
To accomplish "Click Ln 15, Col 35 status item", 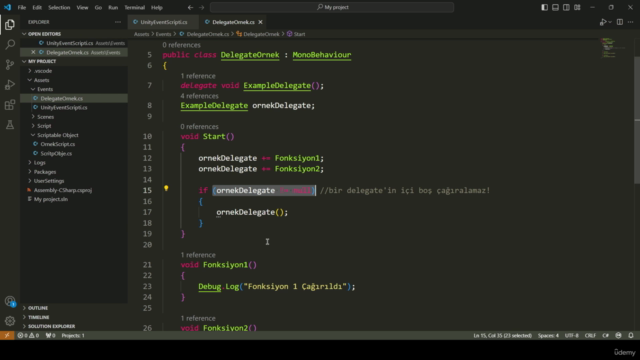I will coord(502,336).
